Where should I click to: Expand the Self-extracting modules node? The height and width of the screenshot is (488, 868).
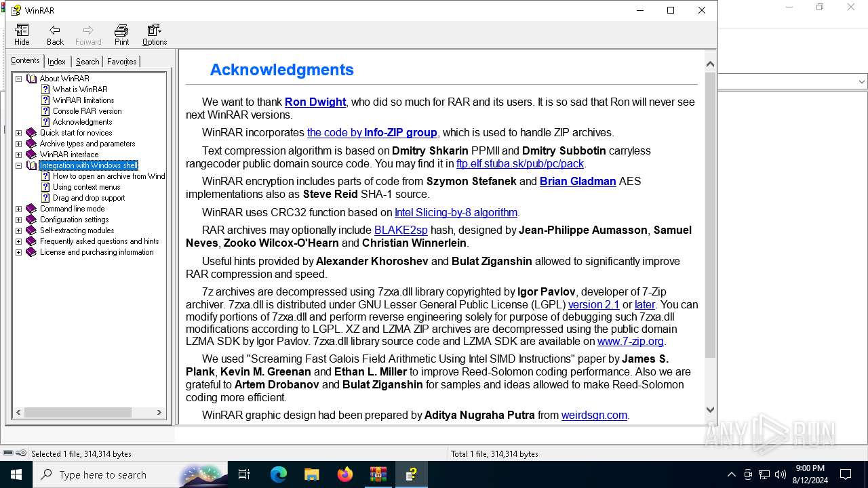pyautogui.click(x=19, y=230)
